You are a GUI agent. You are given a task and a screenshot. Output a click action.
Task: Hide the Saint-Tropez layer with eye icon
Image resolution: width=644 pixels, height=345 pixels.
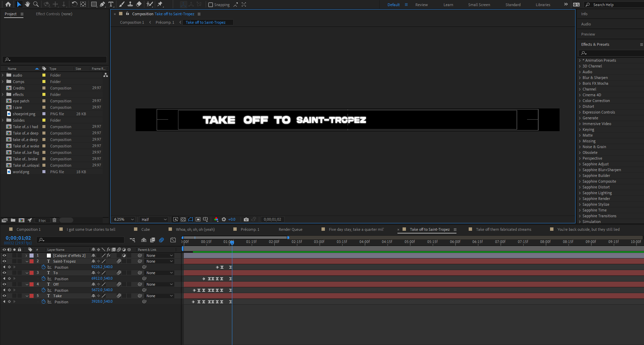coord(4,261)
